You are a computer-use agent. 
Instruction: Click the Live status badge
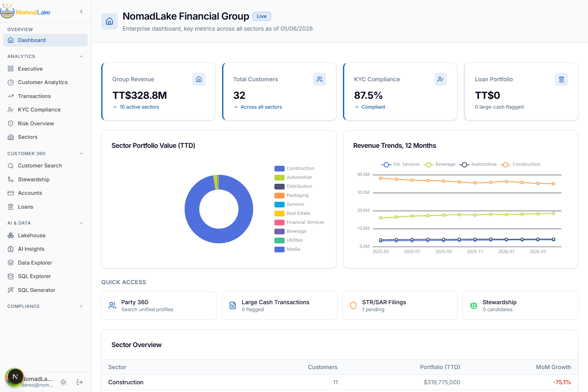(x=262, y=16)
